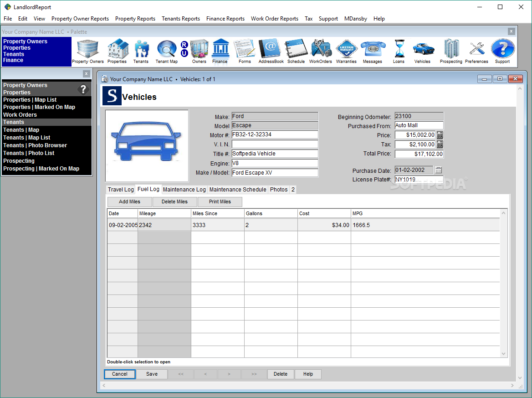Viewport: 532px width, 398px height.
Task: Select Prospecting | Marked On Map item
Action: point(41,168)
